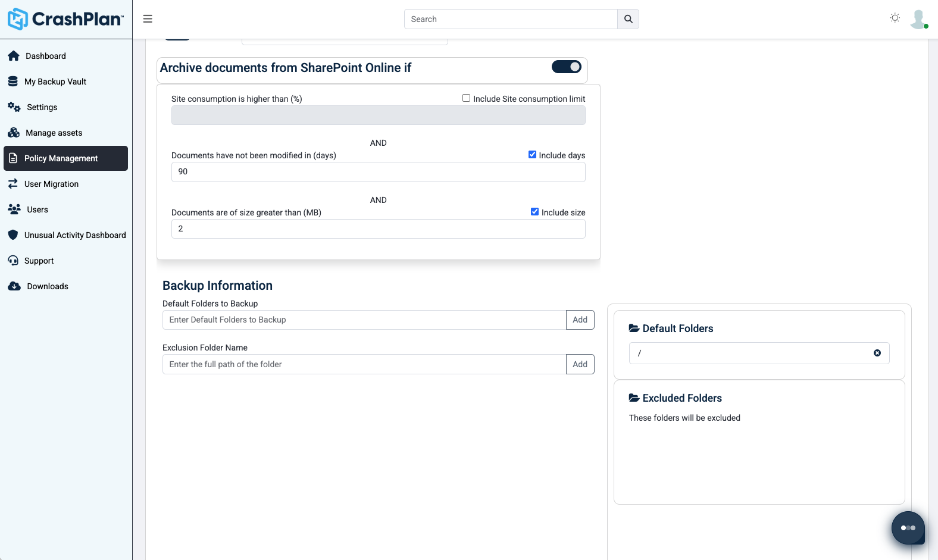Open the Users page

pos(66,209)
